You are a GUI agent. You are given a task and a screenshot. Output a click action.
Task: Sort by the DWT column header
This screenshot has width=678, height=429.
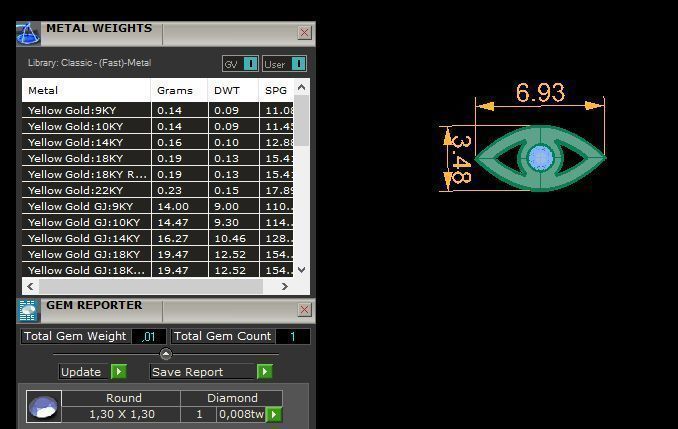pos(233,90)
